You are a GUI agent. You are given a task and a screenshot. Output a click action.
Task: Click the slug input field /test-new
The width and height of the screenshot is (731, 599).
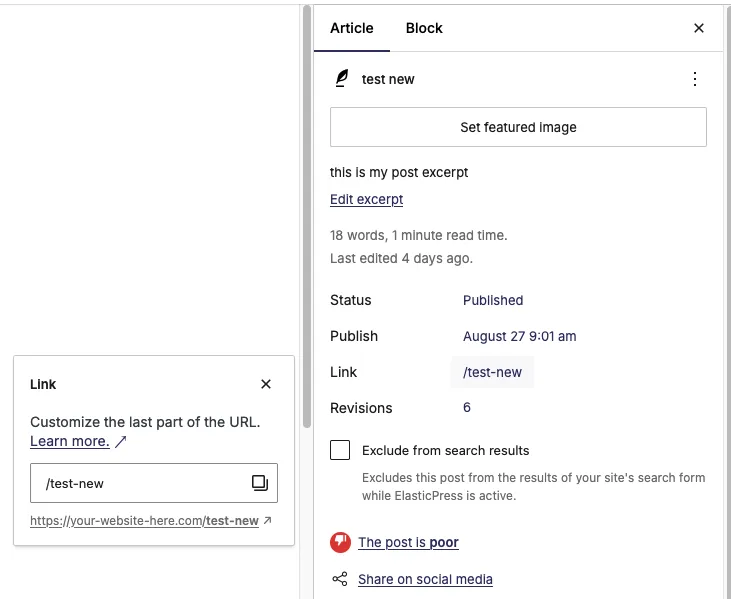[x=154, y=483]
